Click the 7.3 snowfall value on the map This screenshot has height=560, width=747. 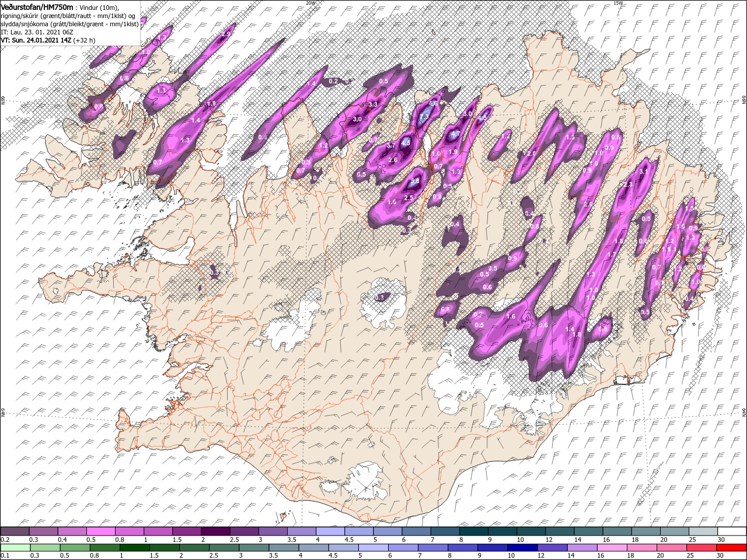424,116
